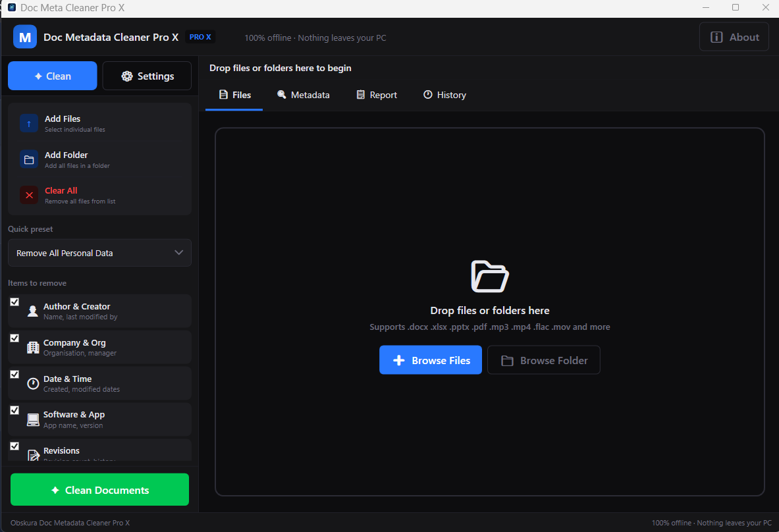The image size is (779, 532).
Task: Click the Company & Org building icon
Action: pyautogui.click(x=33, y=347)
